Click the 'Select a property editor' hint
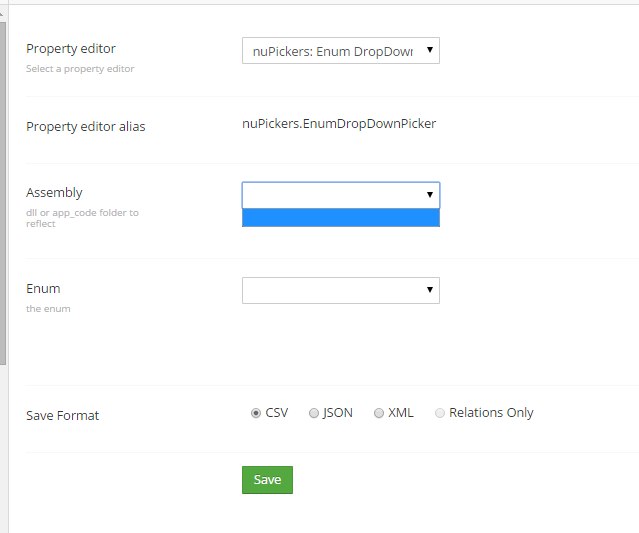 tap(80, 68)
